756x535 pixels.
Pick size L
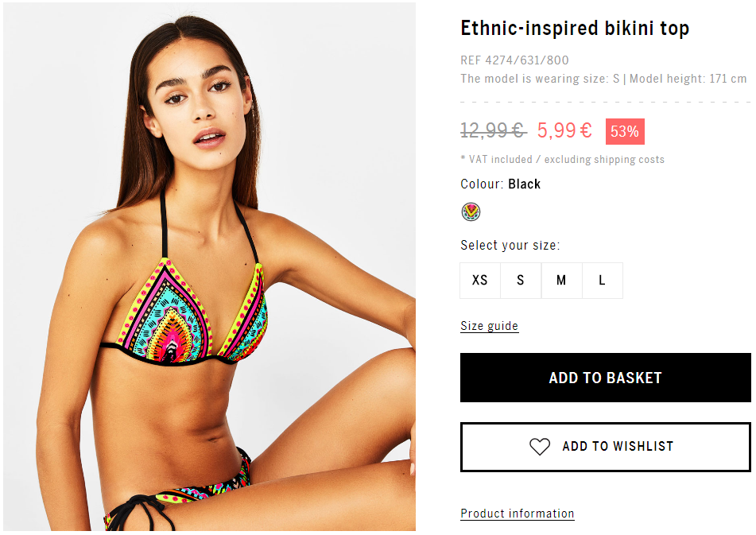603,281
